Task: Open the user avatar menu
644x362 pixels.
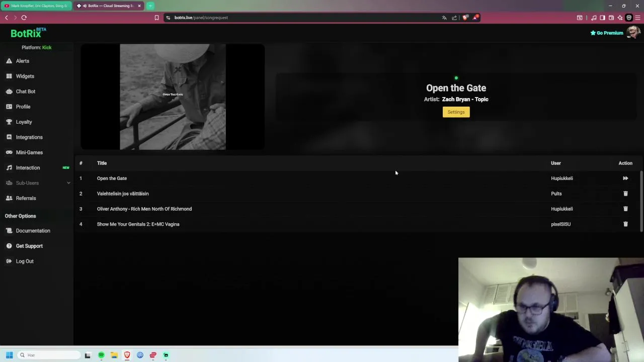Action: [x=633, y=33]
